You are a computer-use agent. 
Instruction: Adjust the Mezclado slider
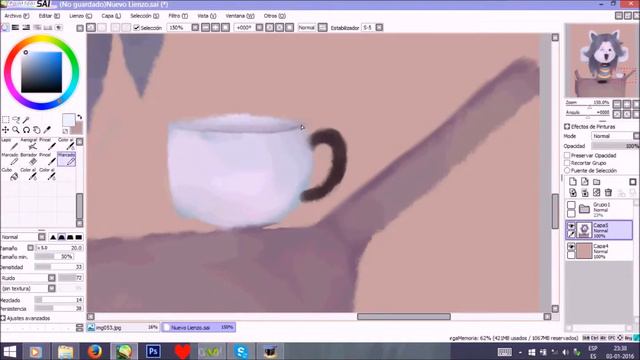click(59, 300)
